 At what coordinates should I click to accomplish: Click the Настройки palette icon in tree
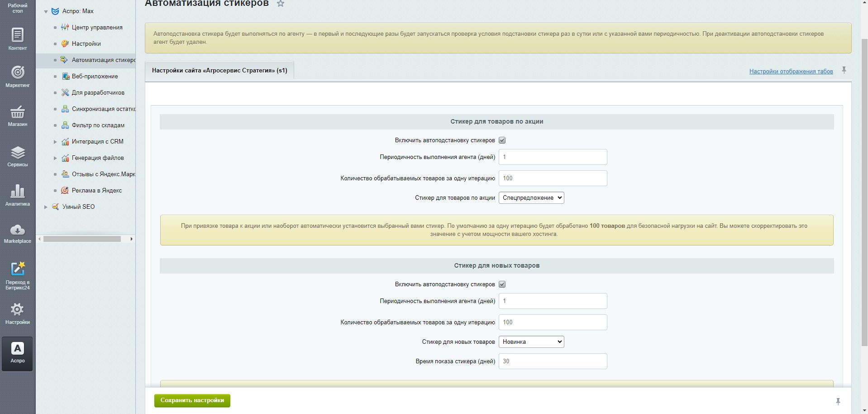click(65, 43)
